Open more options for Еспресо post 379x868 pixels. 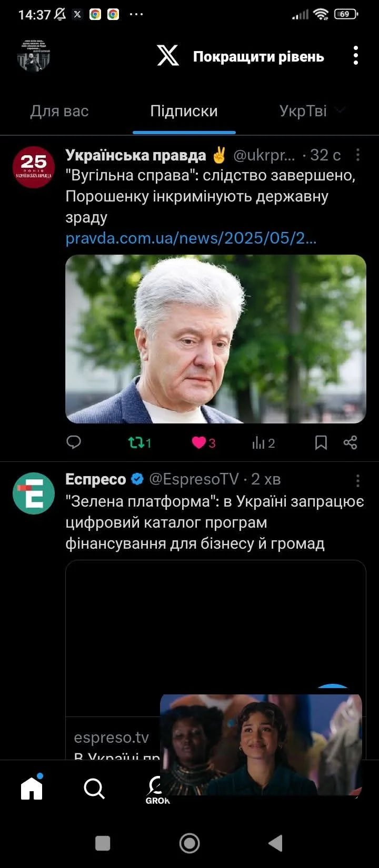pos(358,480)
